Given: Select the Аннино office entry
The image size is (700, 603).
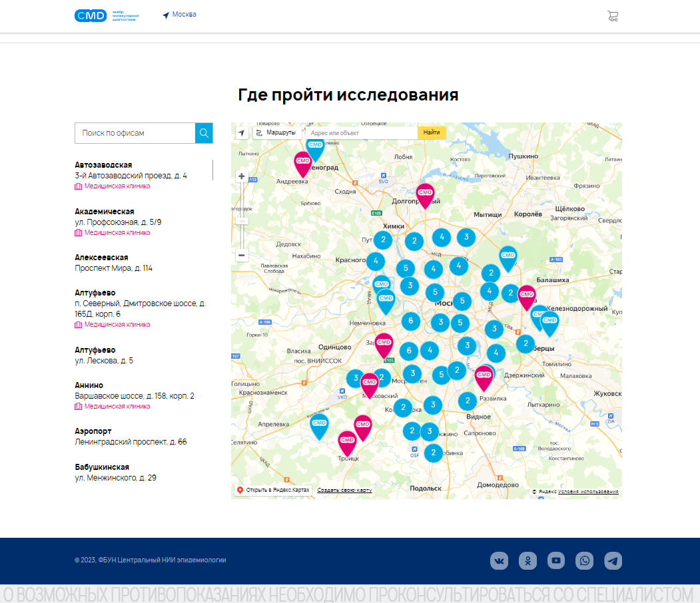Looking at the screenshot, I should (135, 395).
